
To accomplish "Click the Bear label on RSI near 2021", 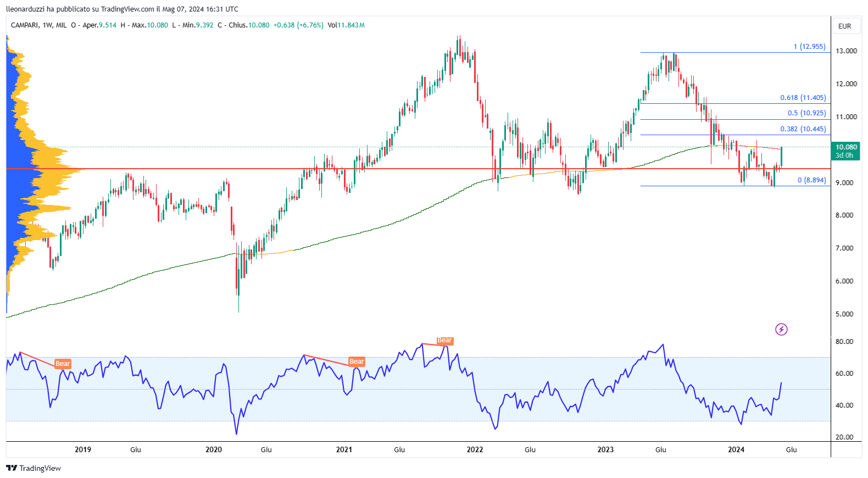I will 357,362.
